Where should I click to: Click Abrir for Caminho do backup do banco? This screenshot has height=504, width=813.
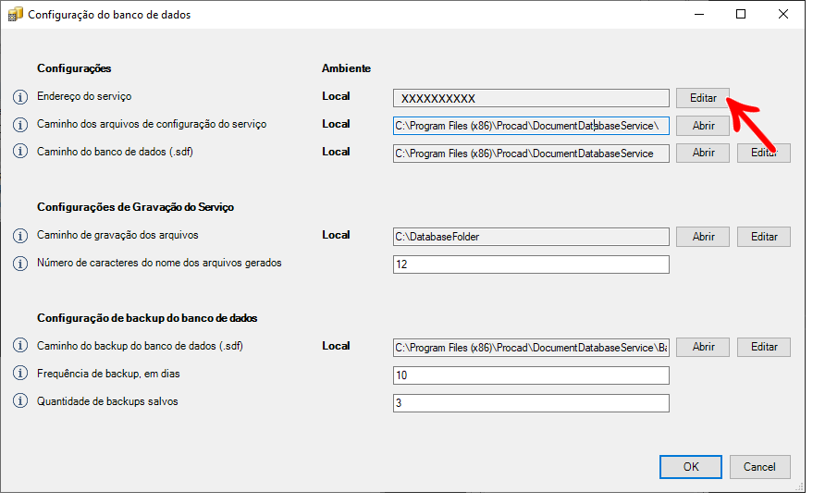(703, 347)
